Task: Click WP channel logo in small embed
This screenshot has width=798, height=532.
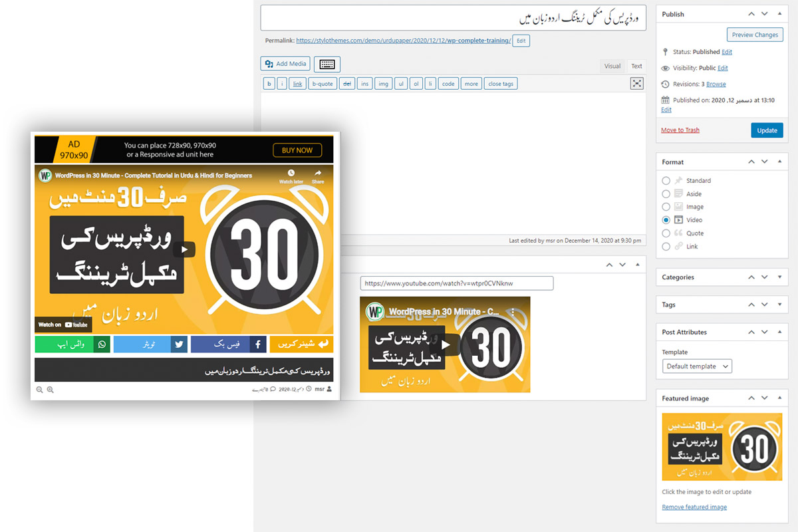Action: click(375, 311)
